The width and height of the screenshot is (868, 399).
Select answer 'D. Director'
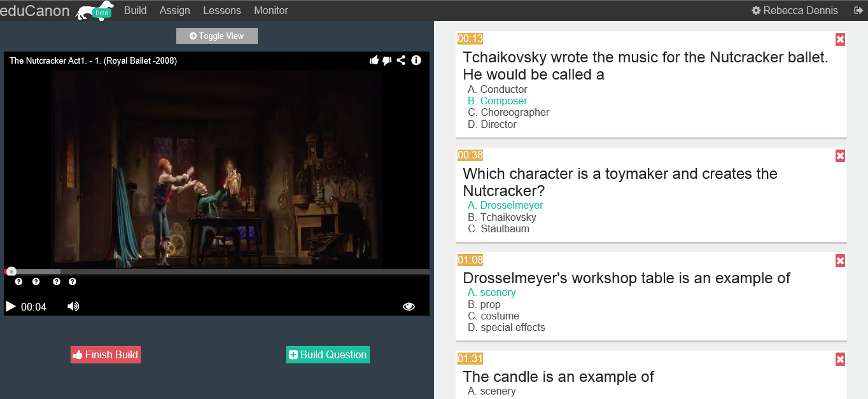(492, 124)
